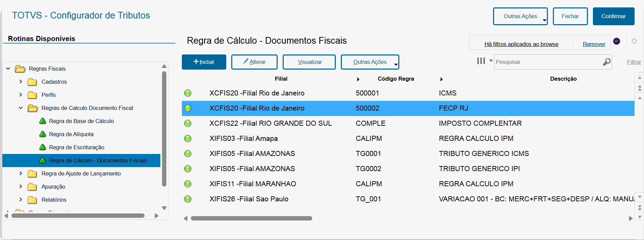Viewport: 644px width, 240px height.
Task: Select Regra de Base de Cálculo item
Action: 81,121
